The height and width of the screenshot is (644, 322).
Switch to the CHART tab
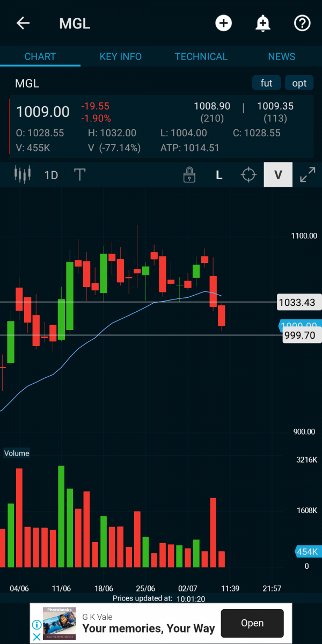[x=40, y=56]
